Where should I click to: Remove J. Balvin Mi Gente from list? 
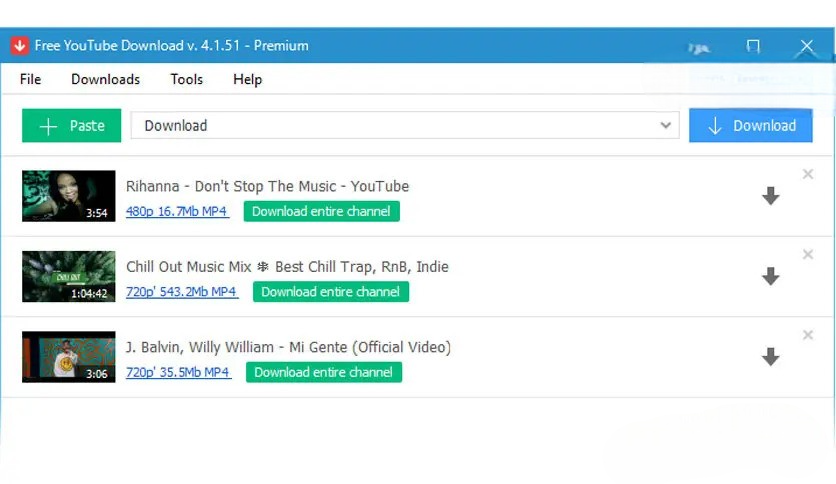pos(808,335)
